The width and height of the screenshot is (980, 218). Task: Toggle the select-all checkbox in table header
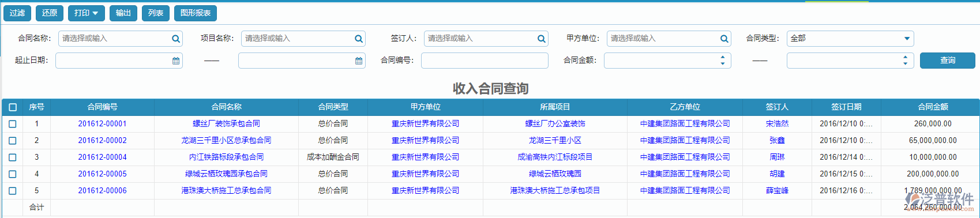click(13, 107)
